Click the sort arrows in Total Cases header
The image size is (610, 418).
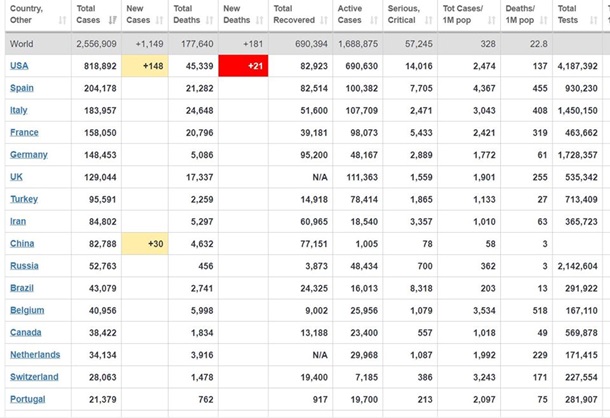[113, 18]
